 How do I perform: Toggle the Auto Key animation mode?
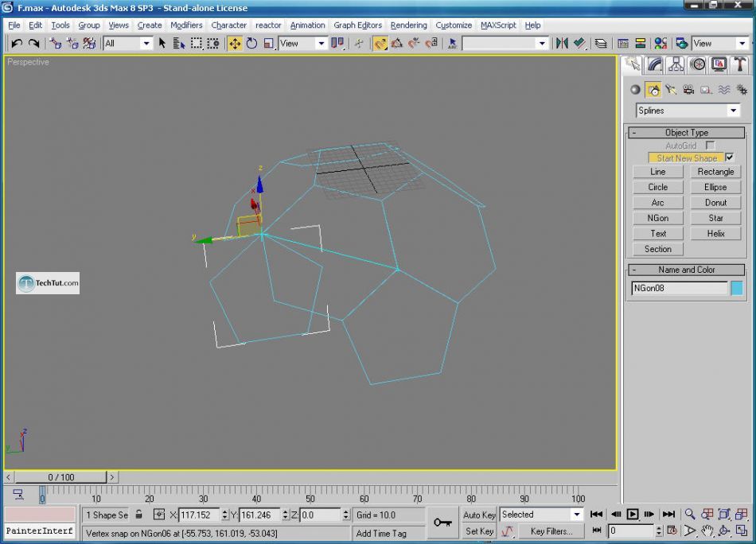479,515
